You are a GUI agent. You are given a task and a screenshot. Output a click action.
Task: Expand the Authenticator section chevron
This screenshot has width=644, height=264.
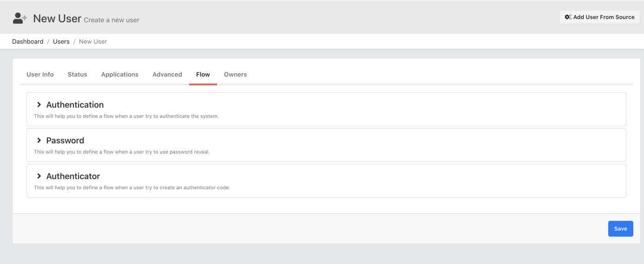[39, 176]
